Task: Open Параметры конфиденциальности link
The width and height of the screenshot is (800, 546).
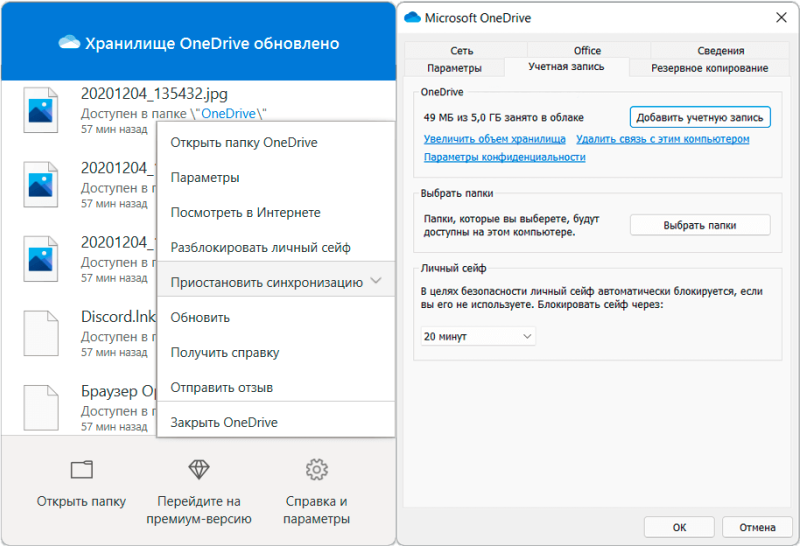Action: (505, 157)
